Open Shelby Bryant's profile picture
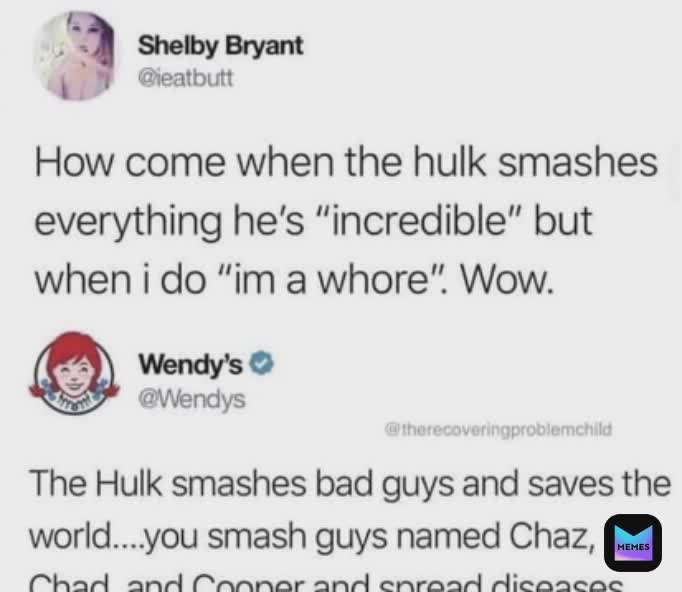The height and width of the screenshot is (592, 682). 77,56
